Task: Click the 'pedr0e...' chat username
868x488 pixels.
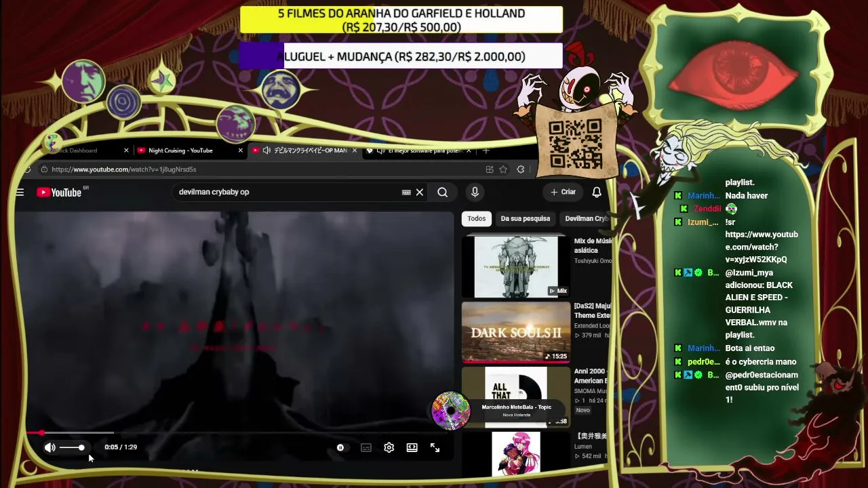Action: [x=704, y=362]
